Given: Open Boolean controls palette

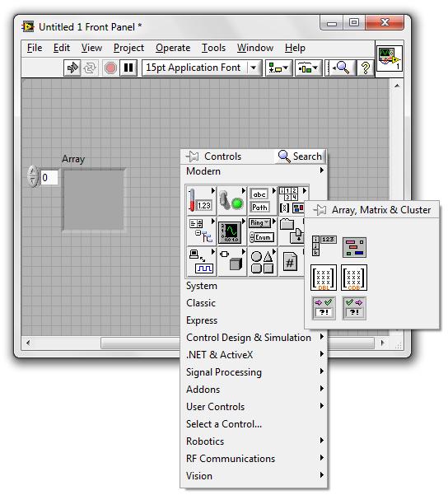Looking at the screenshot, I should pos(232,200).
